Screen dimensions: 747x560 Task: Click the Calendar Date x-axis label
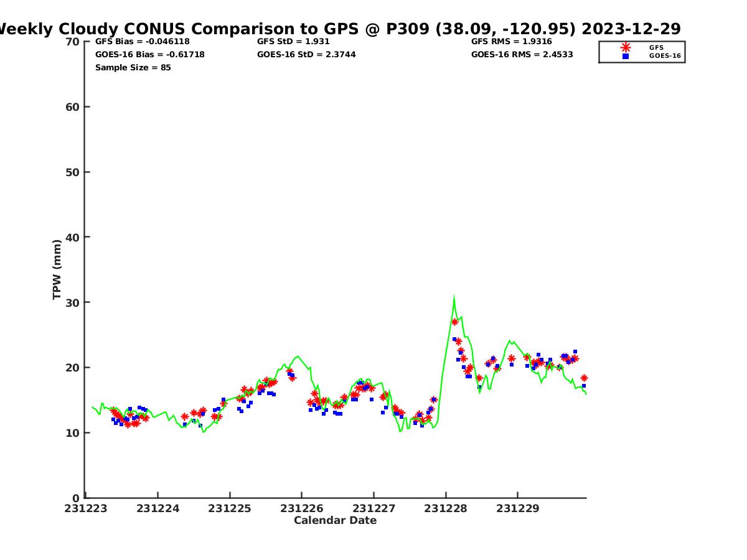click(335, 520)
